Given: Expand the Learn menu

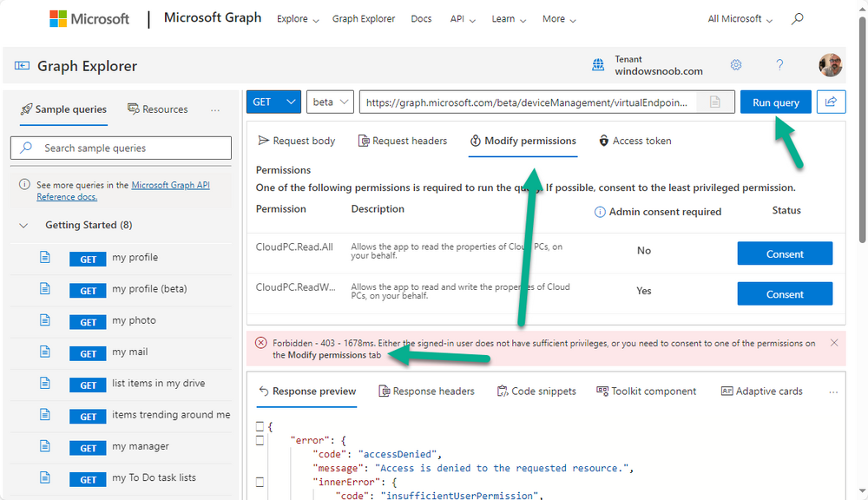Looking at the screenshot, I should (x=509, y=19).
